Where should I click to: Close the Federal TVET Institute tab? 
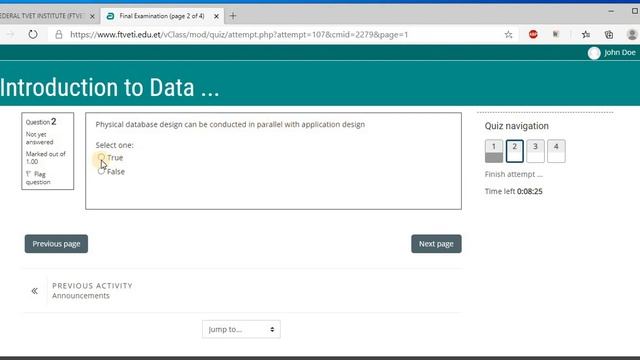point(92,16)
